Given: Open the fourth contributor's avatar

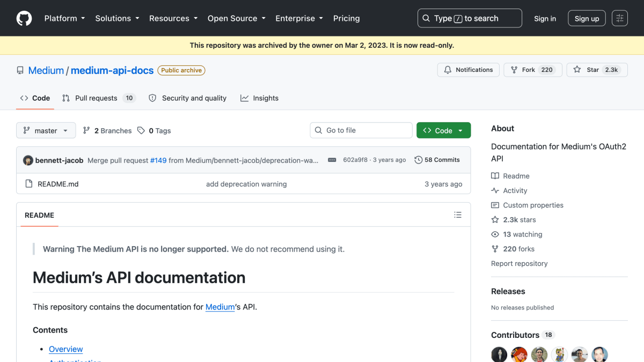Looking at the screenshot, I should coord(560,354).
